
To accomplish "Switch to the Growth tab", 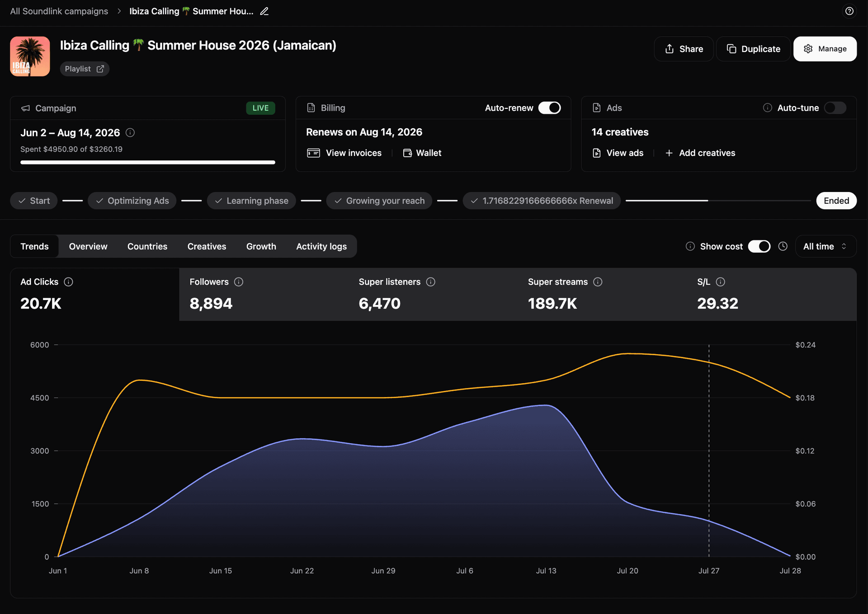I will 261,246.
